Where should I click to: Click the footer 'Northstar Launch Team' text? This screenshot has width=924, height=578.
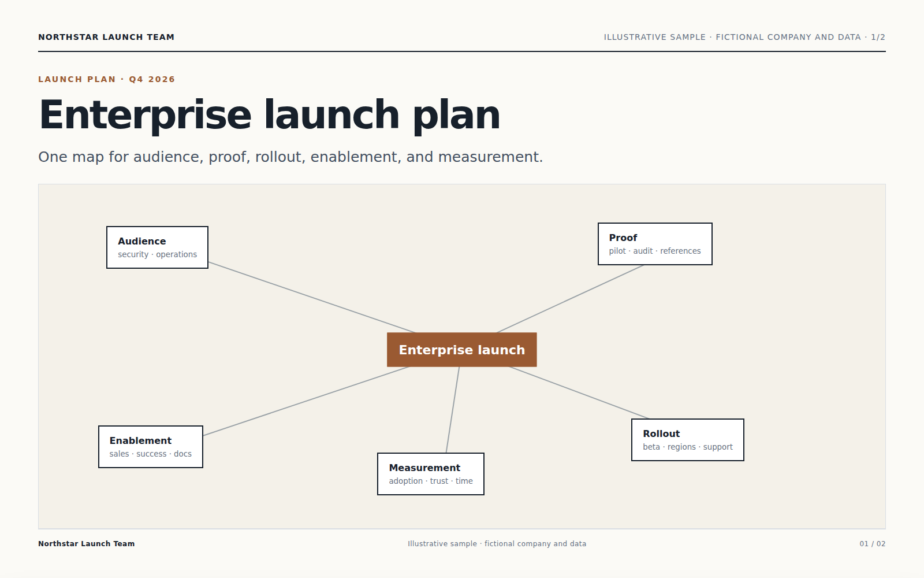click(87, 544)
